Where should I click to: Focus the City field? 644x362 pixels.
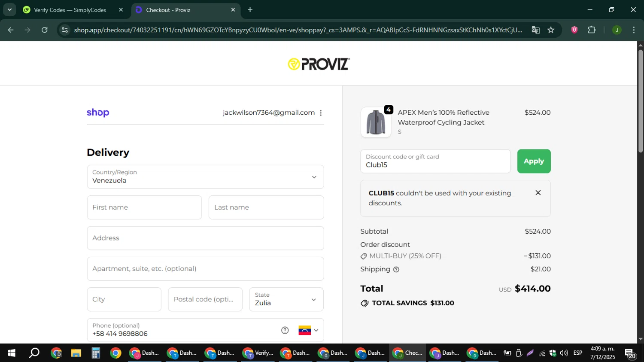click(124, 299)
